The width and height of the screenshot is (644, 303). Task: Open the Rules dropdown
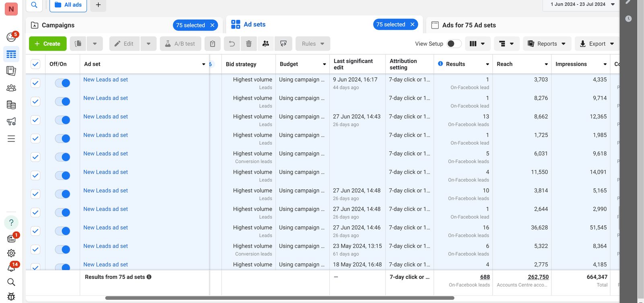[313, 44]
